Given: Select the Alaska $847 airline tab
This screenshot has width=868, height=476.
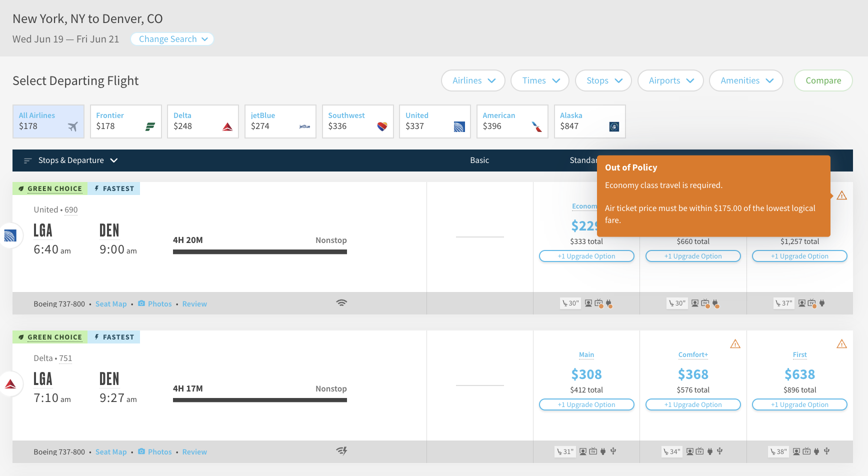Looking at the screenshot, I should (x=590, y=121).
